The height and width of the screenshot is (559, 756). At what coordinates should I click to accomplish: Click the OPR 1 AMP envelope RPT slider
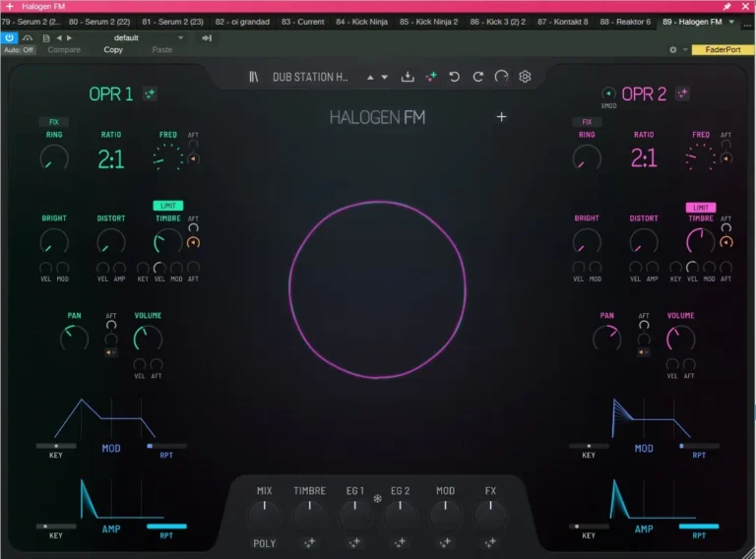click(166, 527)
